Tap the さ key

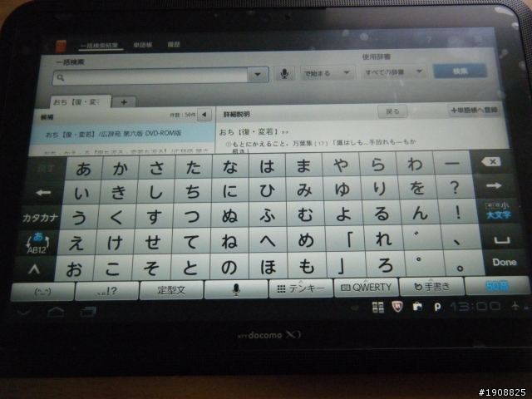click(157, 168)
